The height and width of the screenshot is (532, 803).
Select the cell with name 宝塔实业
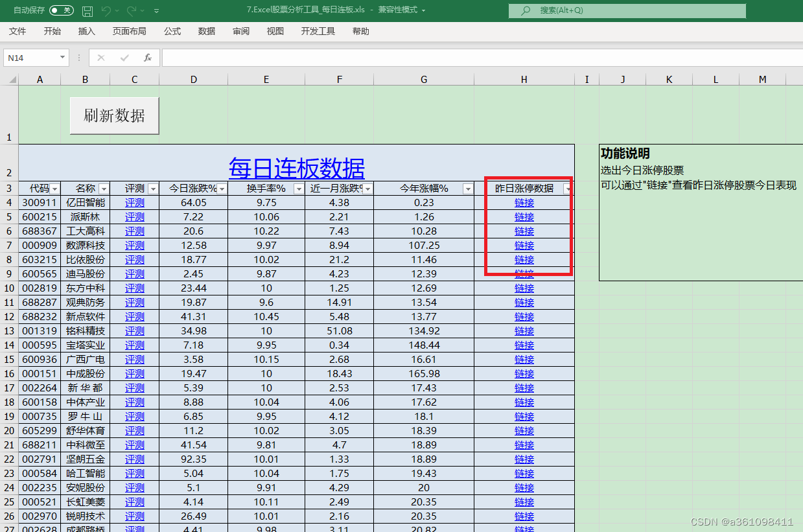coord(86,345)
